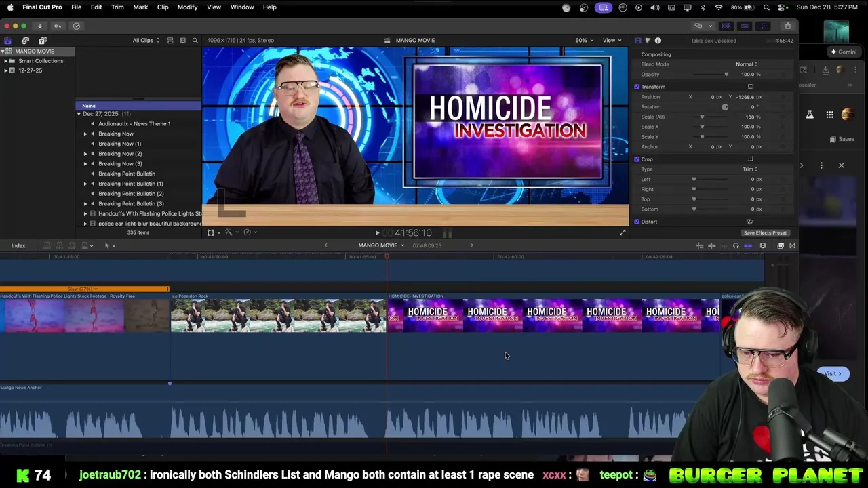Click Transform onscreen controls rectangle icon

(x=750, y=87)
